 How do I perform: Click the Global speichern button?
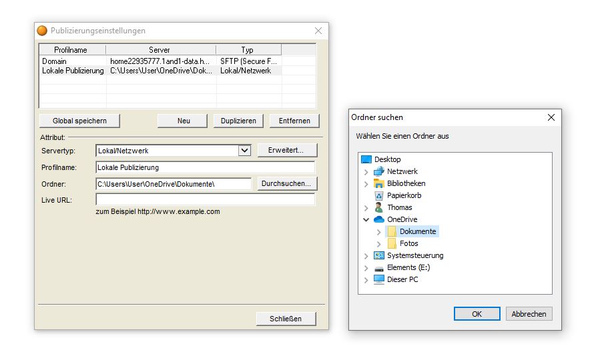79,121
